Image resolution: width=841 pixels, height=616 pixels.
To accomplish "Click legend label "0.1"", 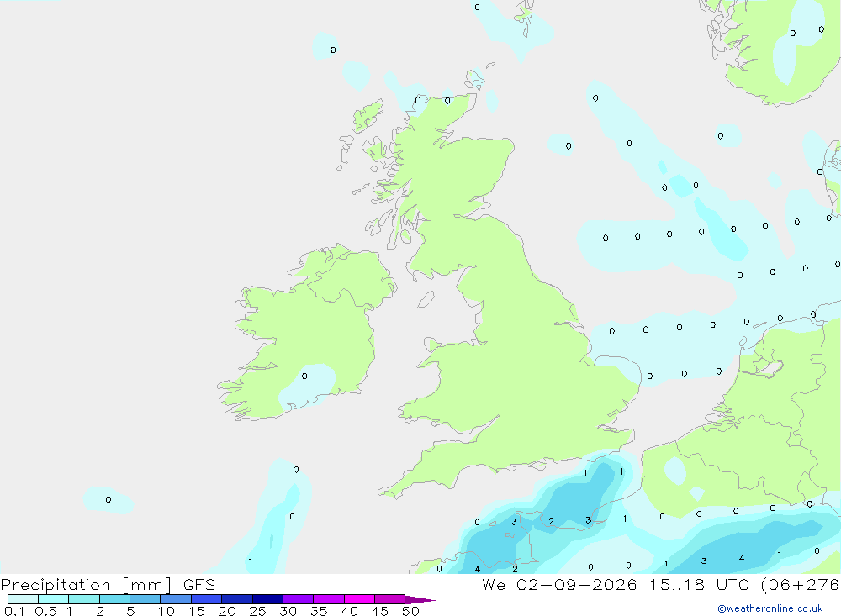I will coord(14,611).
